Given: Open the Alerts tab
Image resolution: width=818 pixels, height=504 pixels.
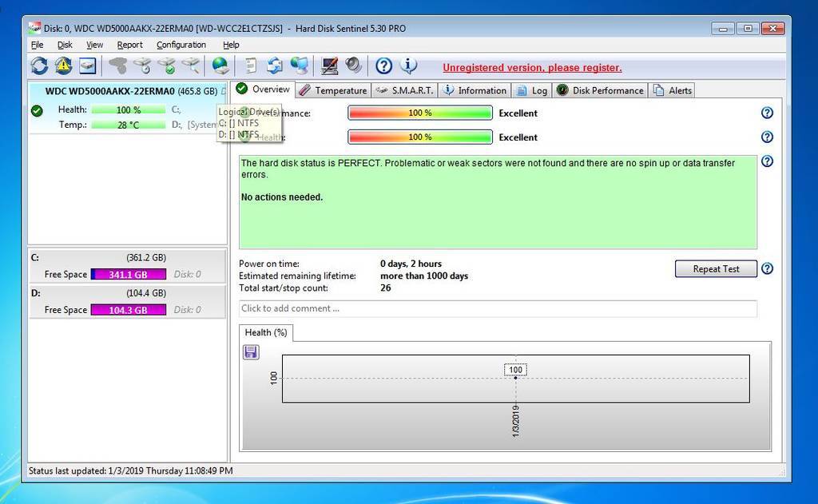Looking at the screenshot, I should (673, 90).
